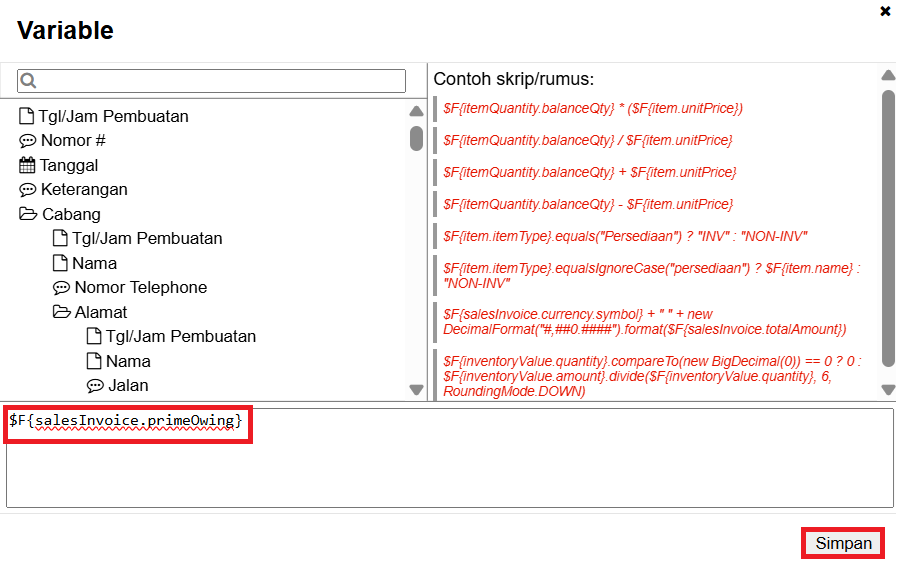This screenshot has width=903, height=577.
Task: Select the DecimalFormat currency example script
Action: tap(645, 321)
